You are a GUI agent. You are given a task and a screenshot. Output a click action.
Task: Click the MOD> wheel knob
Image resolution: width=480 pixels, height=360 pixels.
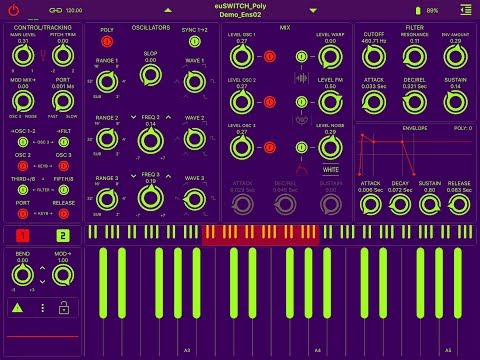pyautogui.click(x=63, y=275)
